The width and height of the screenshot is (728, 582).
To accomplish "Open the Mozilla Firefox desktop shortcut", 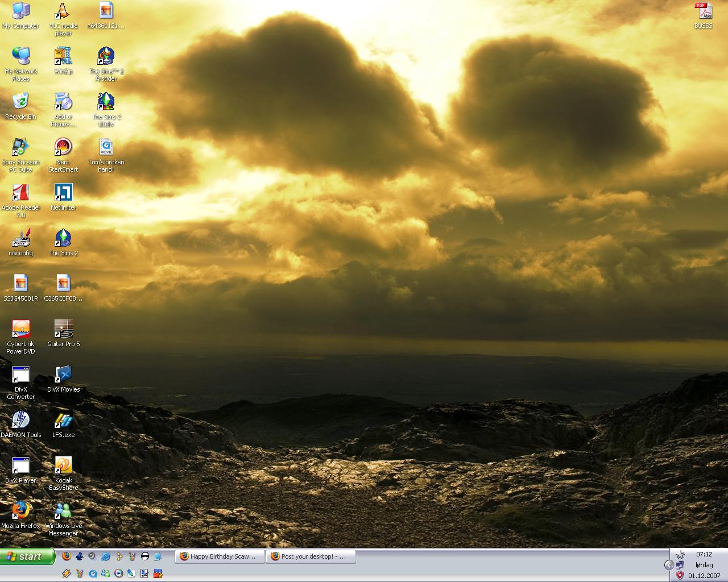I will (x=21, y=516).
